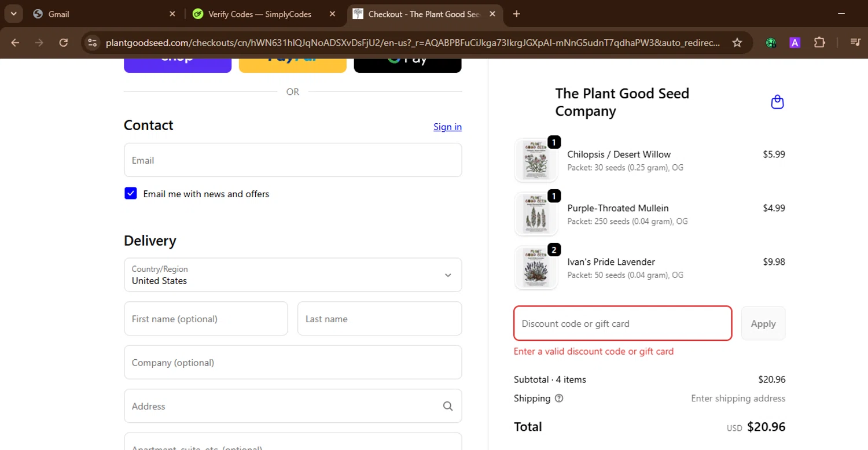868x450 pixels.
Task: View site information icon in address bar
Action: pyautogui.click(x=92, y=42)
